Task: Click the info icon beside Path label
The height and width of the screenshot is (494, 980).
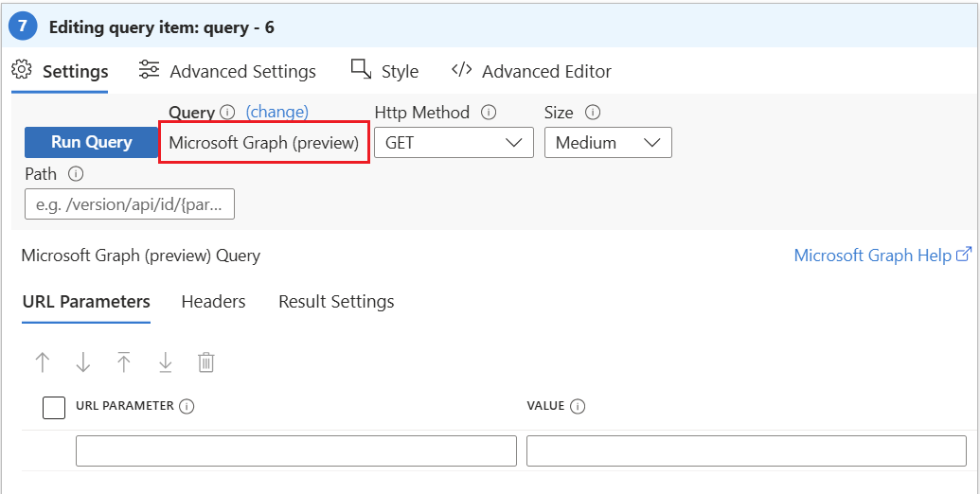Action: click(x=76, y=174)
